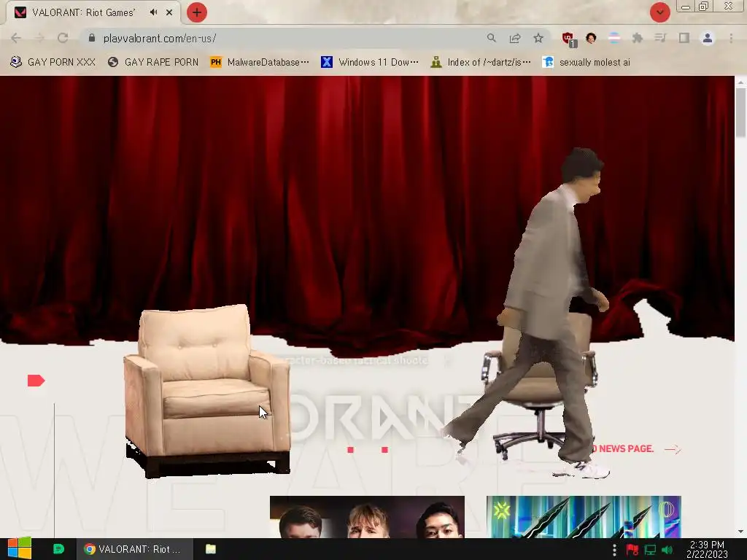The image size is (747, 560).
Task: Click the browser forward arrow
Action: pyautogui.click(x=39, y=38)
